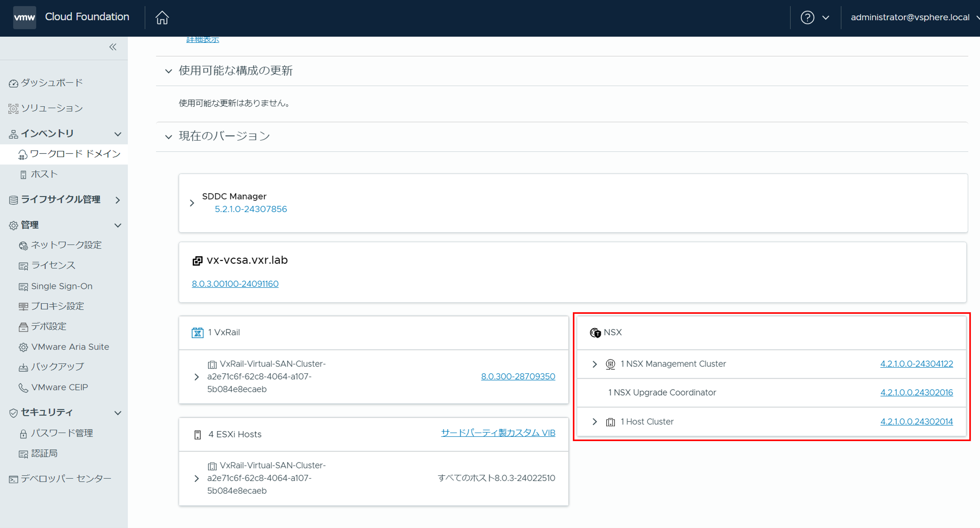Click the ライフサイクル管理 stack icon
The width and height of the screenshot is (980, 528).
pos(13,200)
